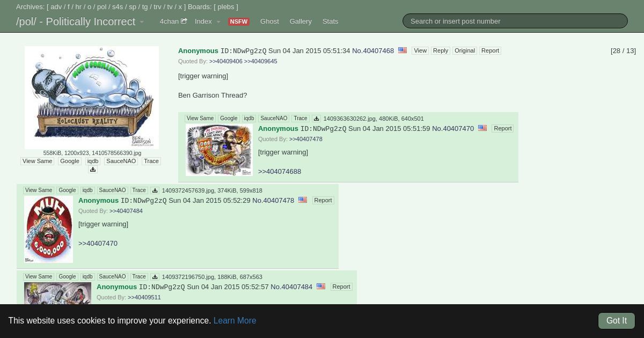Viewport: 644px width, 338px height.
Task: Open the hr archive link
Action: (x=78, y=7)
